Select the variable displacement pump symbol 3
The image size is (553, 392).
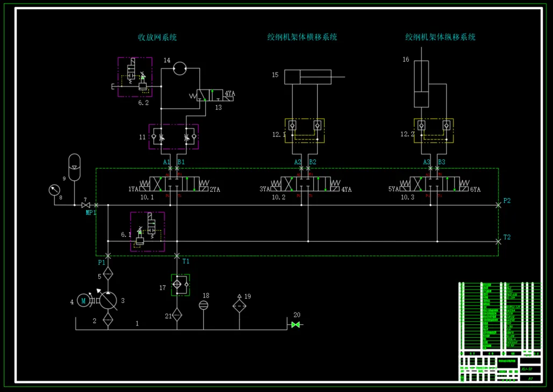[x=108, y=301]
